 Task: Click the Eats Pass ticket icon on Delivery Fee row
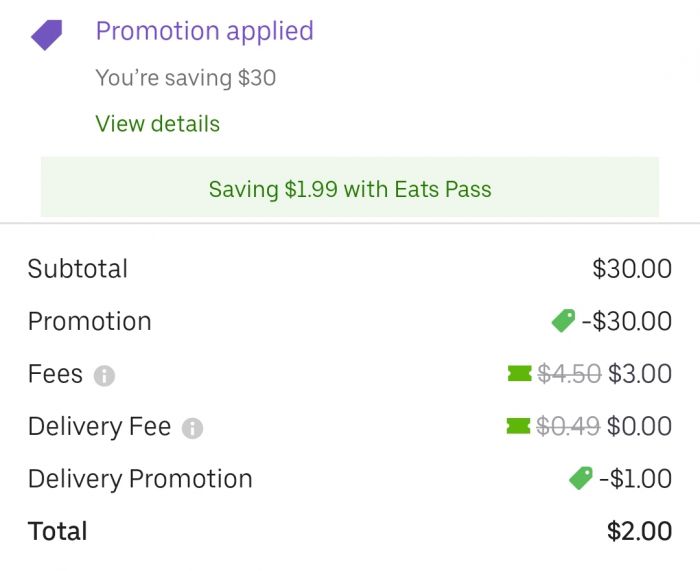(x=518, y=427)
